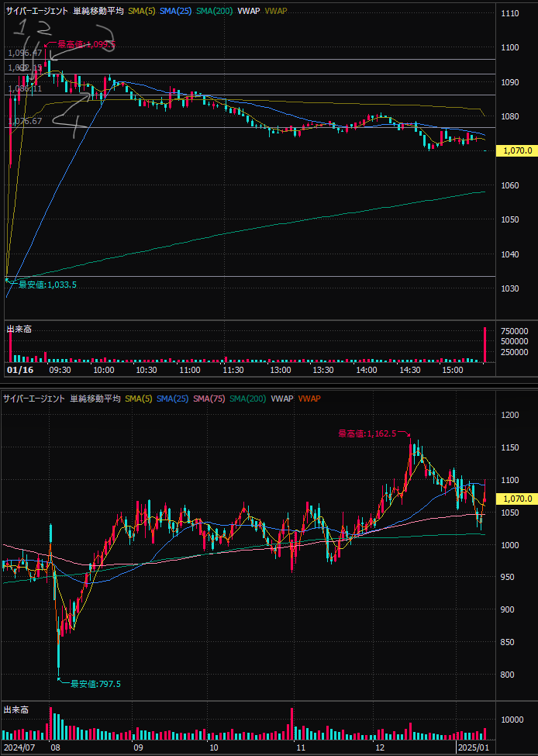The image size is (538, 756).
Task: Click the 2025/01 date label
Action: pos(474,748)
